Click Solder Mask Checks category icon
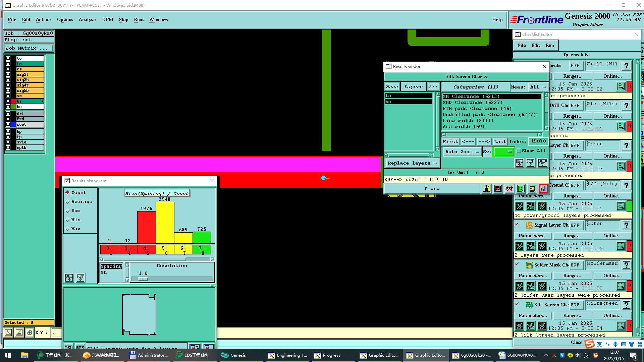Viewport: 644px width, 362px height. pos(529,265)
